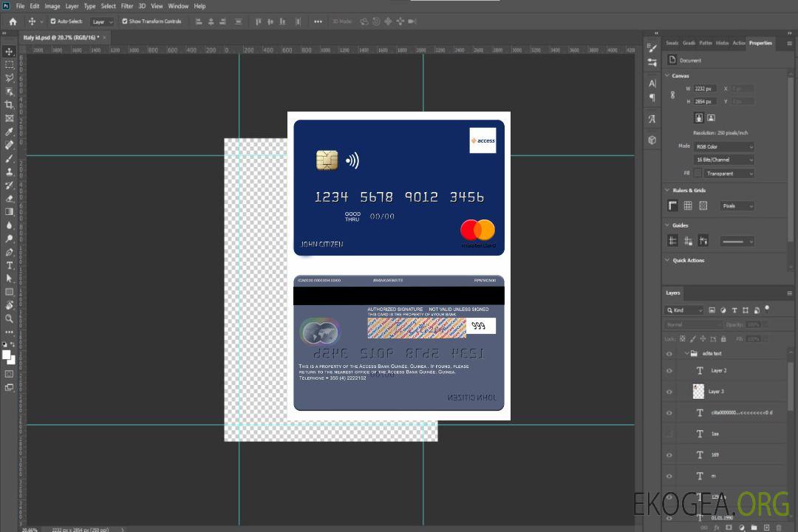Select the Horizontal Type tool

point(9,265)
